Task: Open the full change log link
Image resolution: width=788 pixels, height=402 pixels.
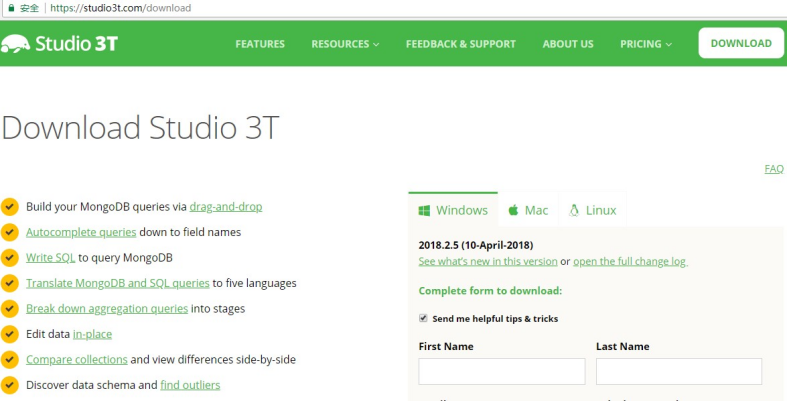Action: point(630,261)
